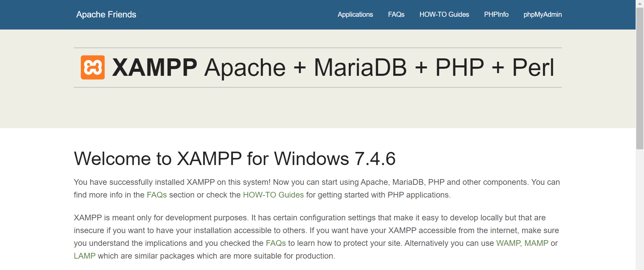Open the WAMP link
The image size is (644, 270).
[x=508, y=243]
